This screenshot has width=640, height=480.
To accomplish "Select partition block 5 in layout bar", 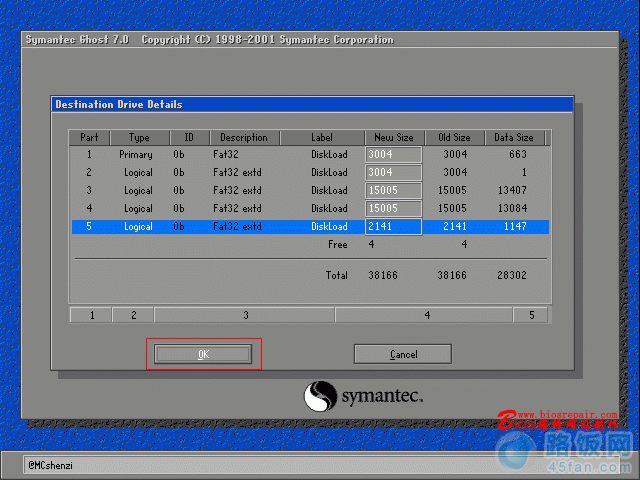I will 531,315.
